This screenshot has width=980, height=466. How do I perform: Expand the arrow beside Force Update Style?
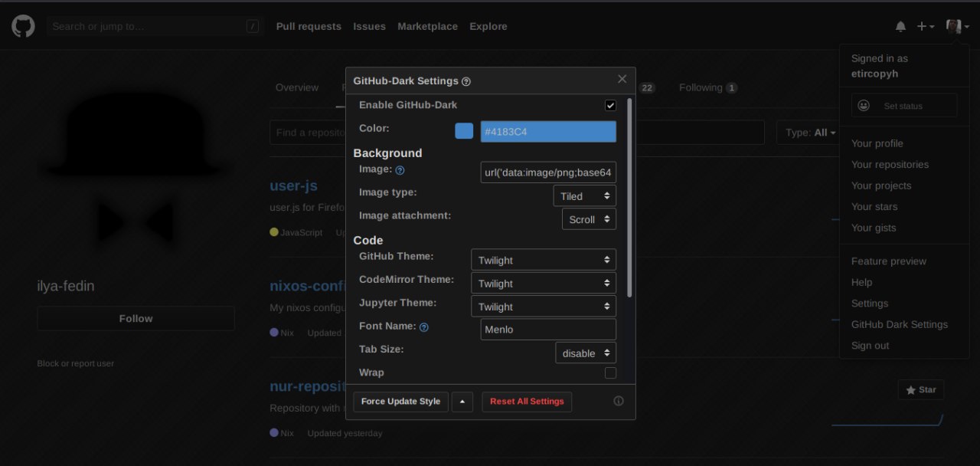pos(462,402)
